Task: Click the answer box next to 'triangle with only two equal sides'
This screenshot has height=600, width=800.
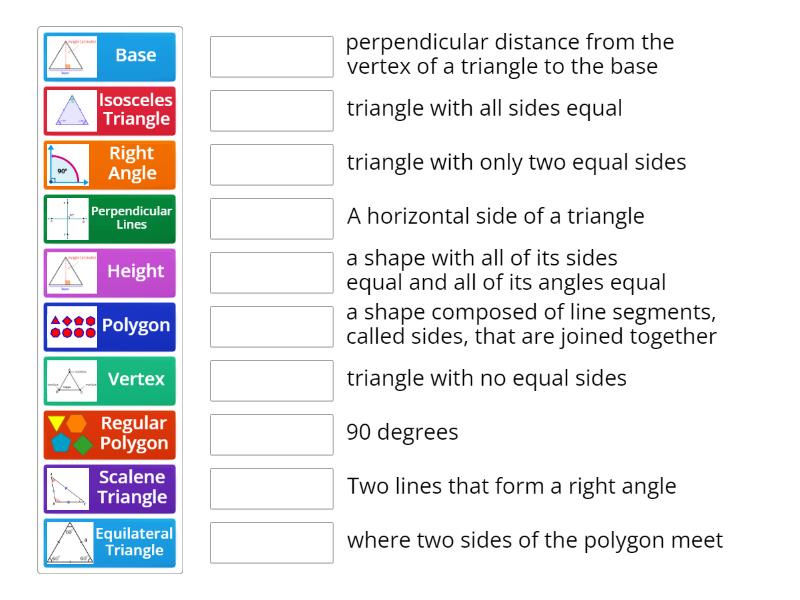Action: pos(271,164)
